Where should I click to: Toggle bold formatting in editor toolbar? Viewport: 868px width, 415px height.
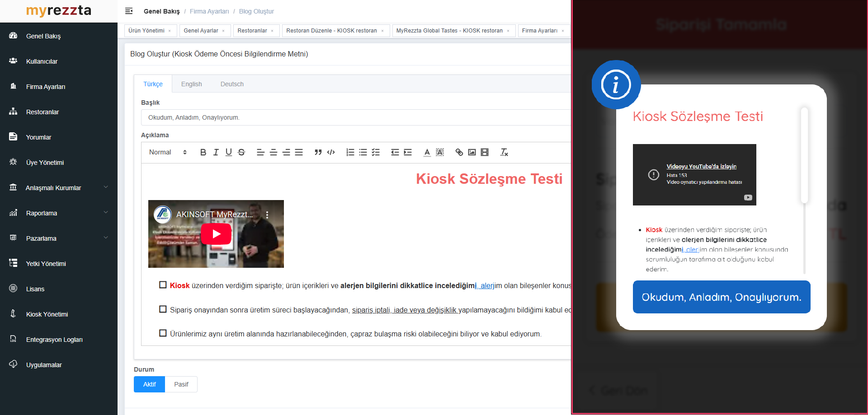203,152
